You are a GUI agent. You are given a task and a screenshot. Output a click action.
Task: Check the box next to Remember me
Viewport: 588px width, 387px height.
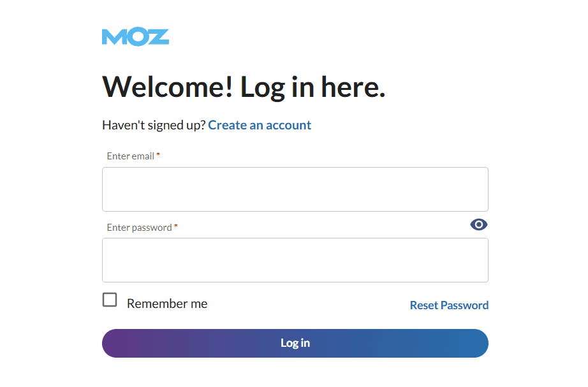click(109, 300)
